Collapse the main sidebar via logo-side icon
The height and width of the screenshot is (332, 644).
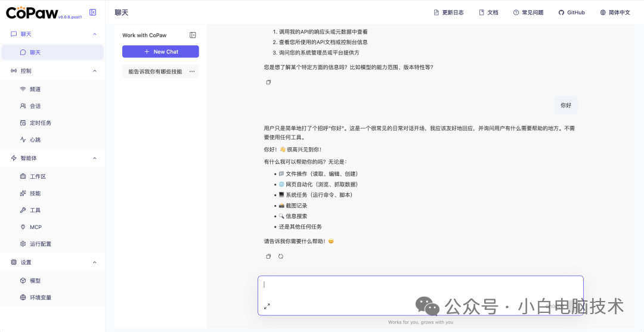point(93,13)
